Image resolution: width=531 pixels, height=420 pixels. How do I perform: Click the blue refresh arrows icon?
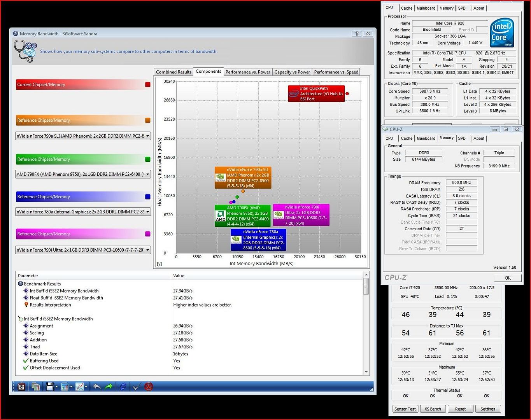point(123,387)
